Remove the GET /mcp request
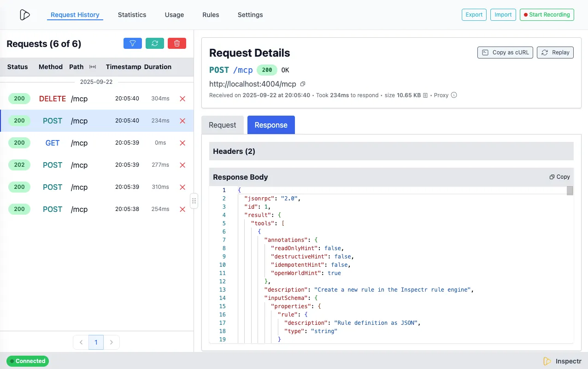588x369 pixels. pyautogui.click(x=182, y=143)
